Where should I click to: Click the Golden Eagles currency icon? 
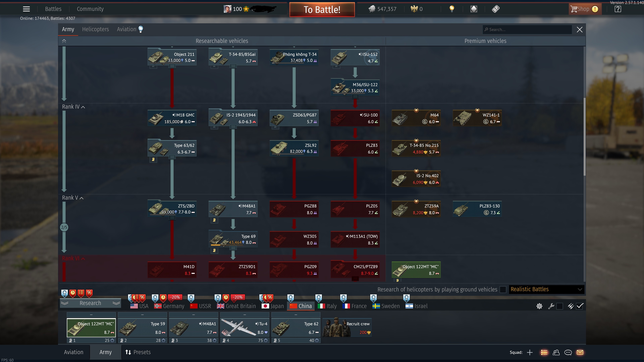tap(414, 9)
